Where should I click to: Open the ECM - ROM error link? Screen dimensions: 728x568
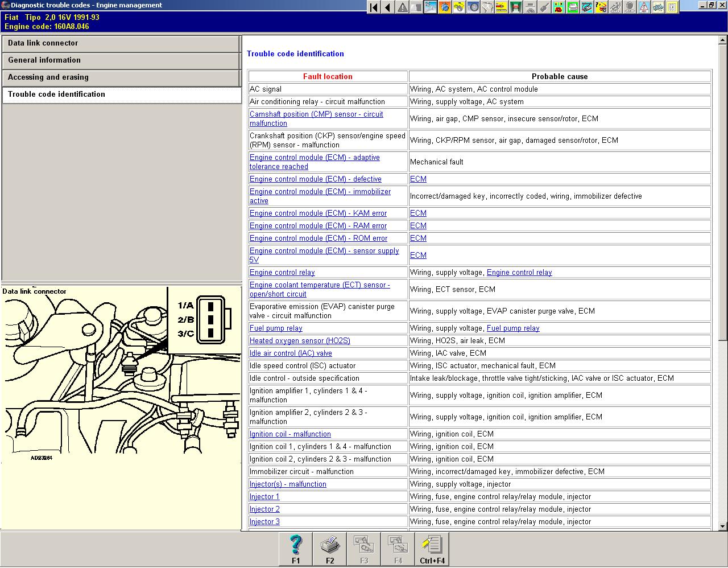318,238
